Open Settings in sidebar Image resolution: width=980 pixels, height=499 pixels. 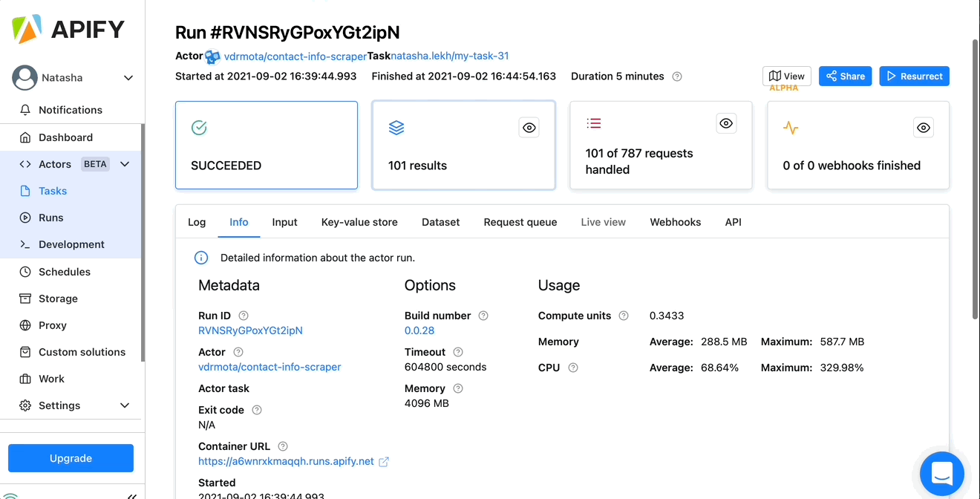pyautogui.click(x=59, y=405)
